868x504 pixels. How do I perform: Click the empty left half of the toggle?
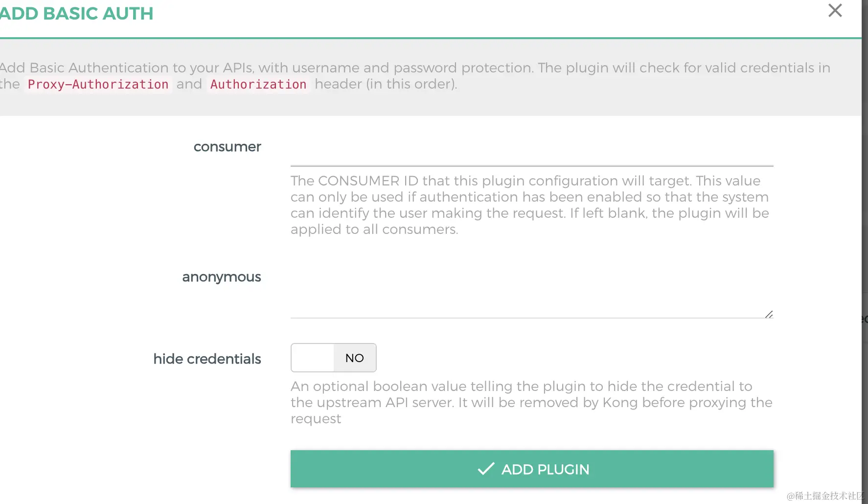coord(313,358)
